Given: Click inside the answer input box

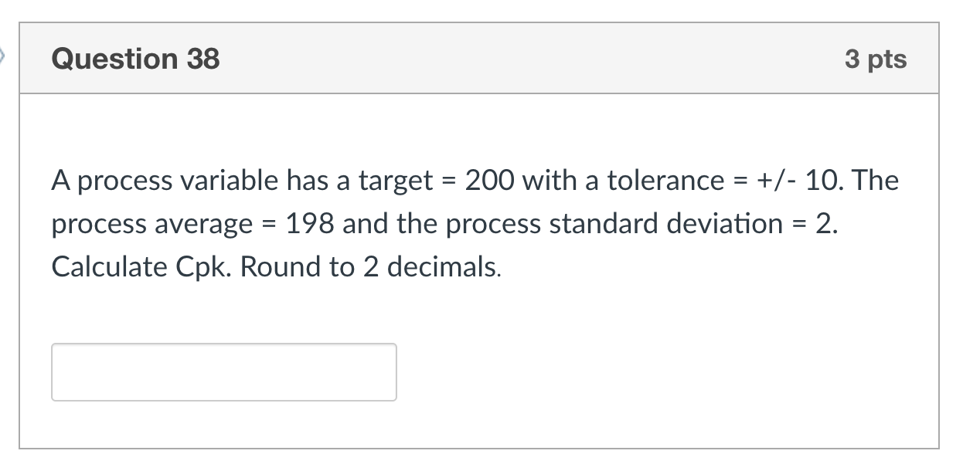Looking at the screenshot, I should pos(223,372).
